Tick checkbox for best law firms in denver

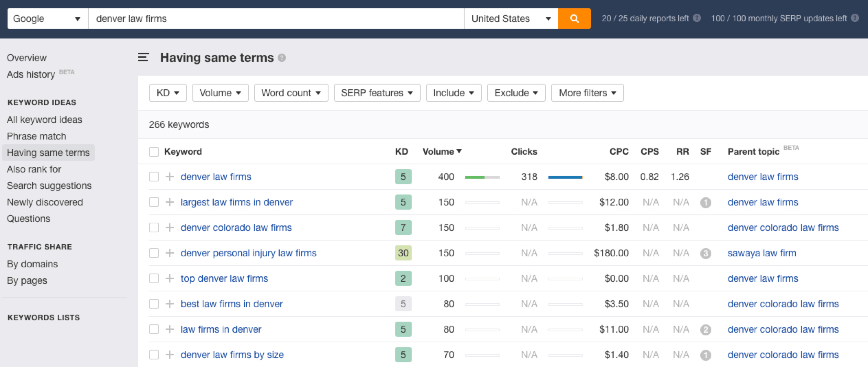point(154,304)
